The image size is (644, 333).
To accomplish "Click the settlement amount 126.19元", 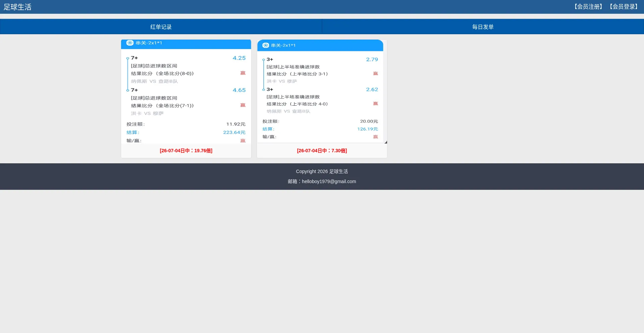I will pyautogui.click(x=368, y=129).
